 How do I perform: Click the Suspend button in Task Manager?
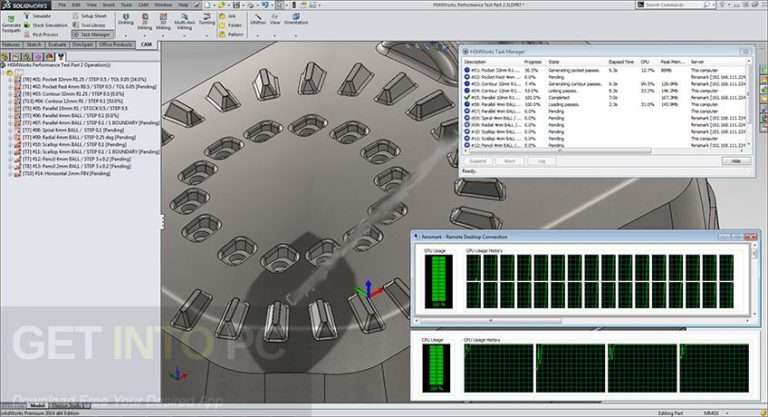(x=478, y=161)
